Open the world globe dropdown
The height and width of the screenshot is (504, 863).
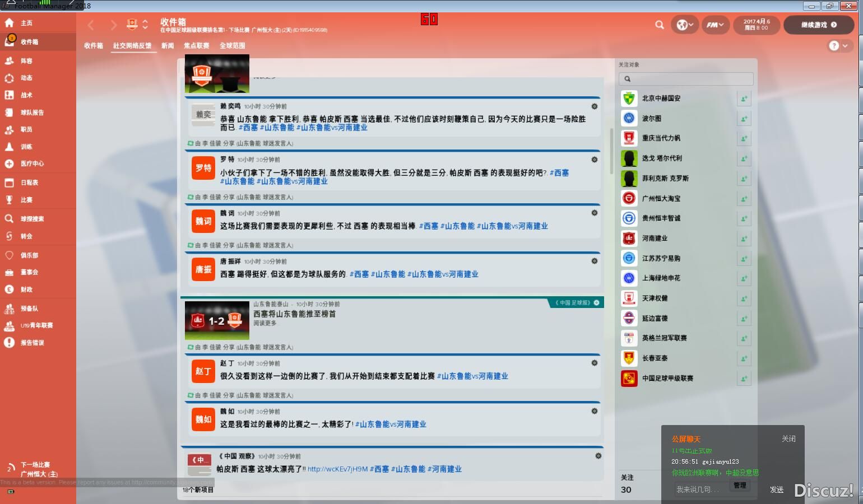tap(685, 25)
